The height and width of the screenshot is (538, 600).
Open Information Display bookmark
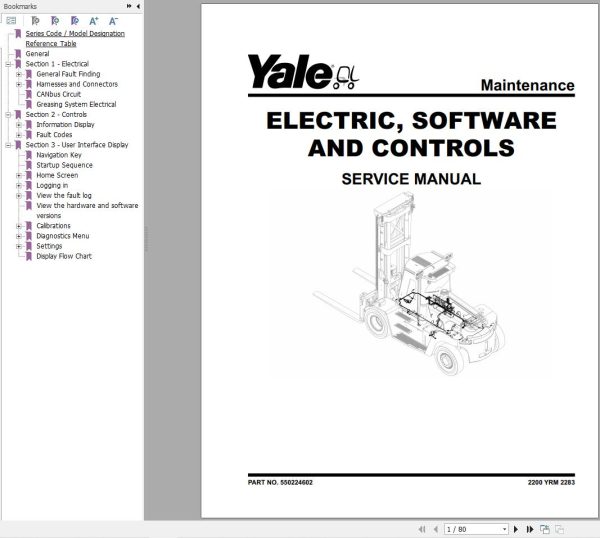pyautogui.click(x=65, y=124)
